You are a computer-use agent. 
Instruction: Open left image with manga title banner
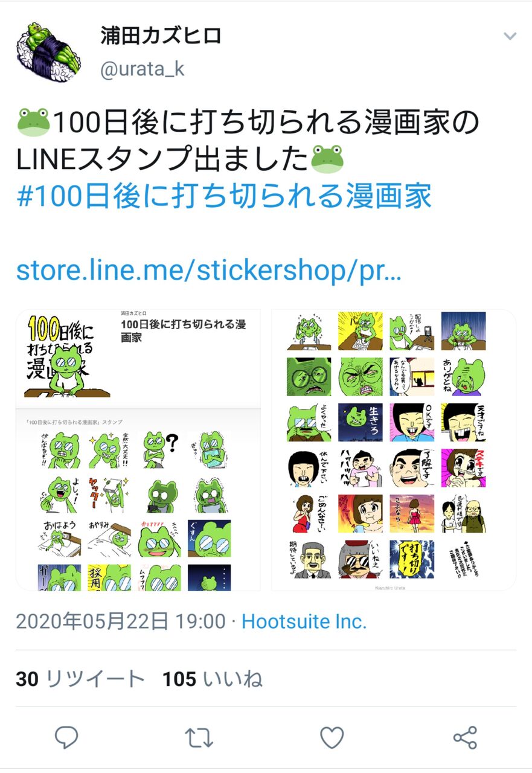click(x=138, y=450)
